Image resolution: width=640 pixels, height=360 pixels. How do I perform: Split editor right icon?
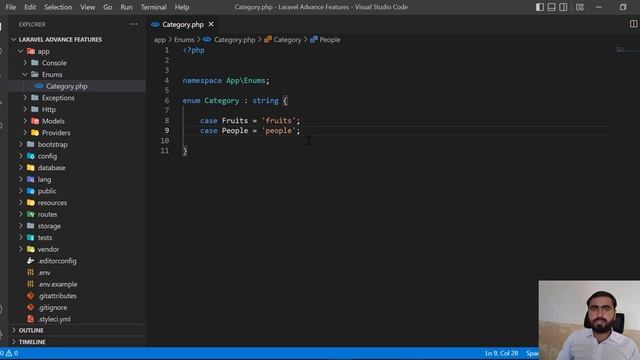pyautogui.click(x=633, y=24)
